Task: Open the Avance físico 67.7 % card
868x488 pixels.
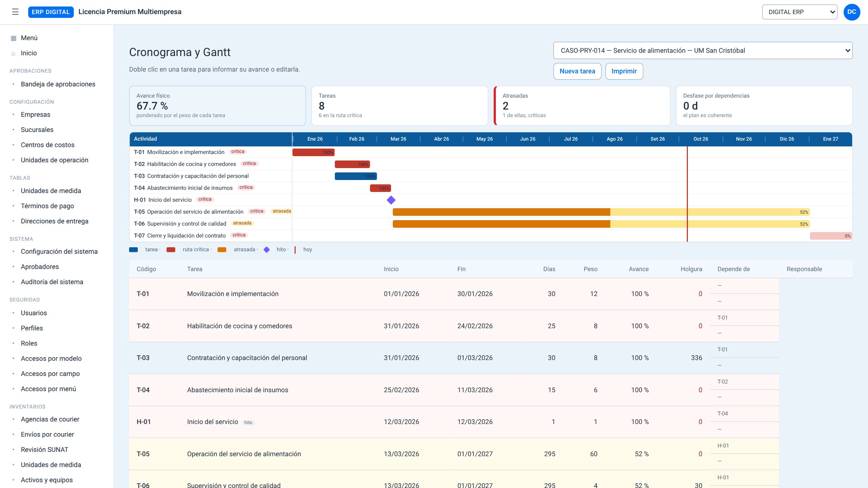Action: (217, 106)
